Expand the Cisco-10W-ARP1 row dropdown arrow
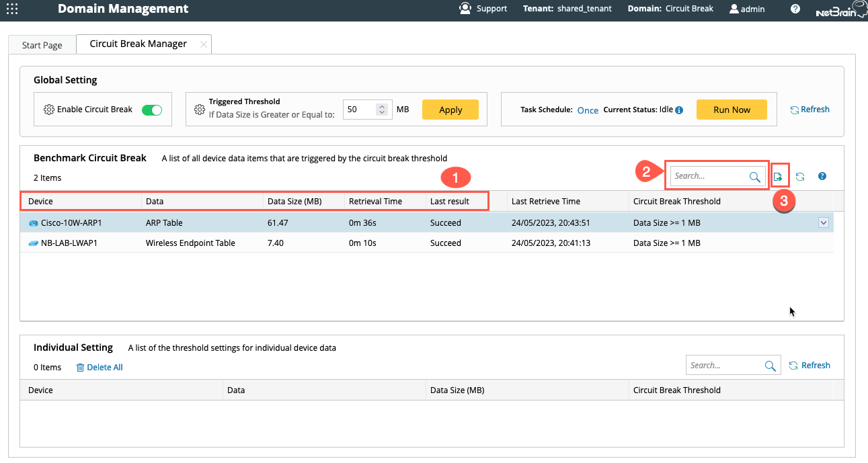The height and width of the screenshot is (463, 868). (824, 223)
